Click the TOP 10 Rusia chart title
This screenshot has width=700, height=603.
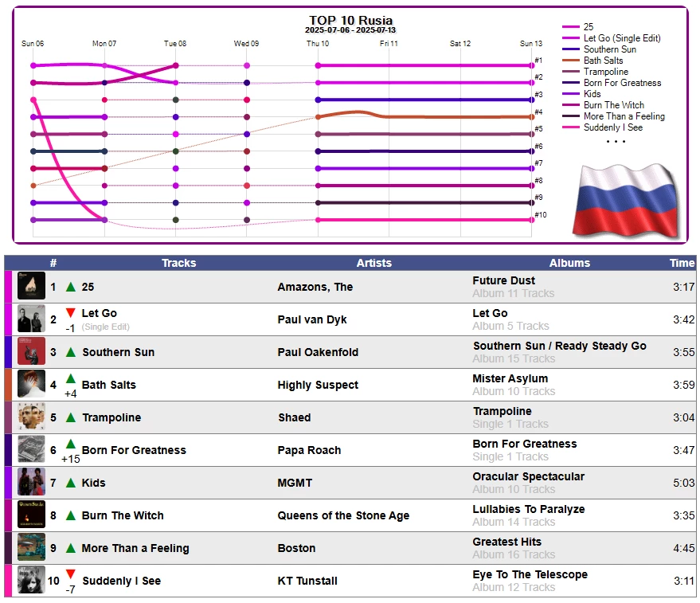pos(350,20)
